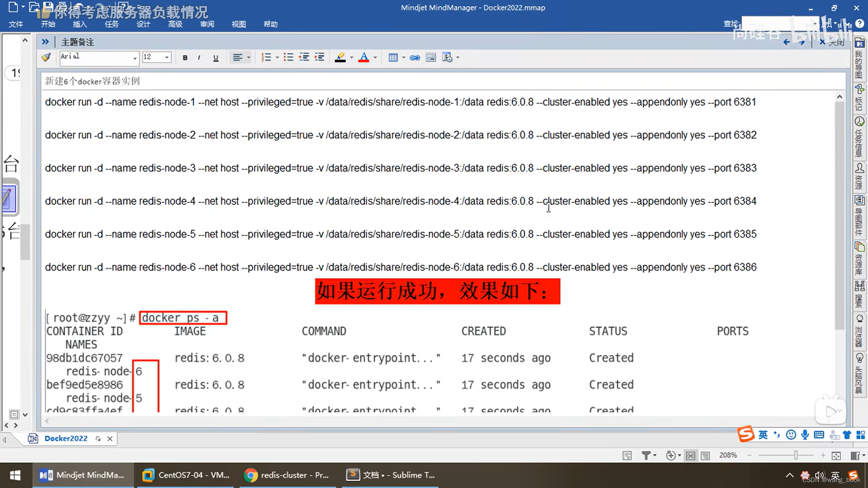Screen dimensions: 868x488
Task: Insert a hyperlink with the link icon
Action: (x=415, y=57)
